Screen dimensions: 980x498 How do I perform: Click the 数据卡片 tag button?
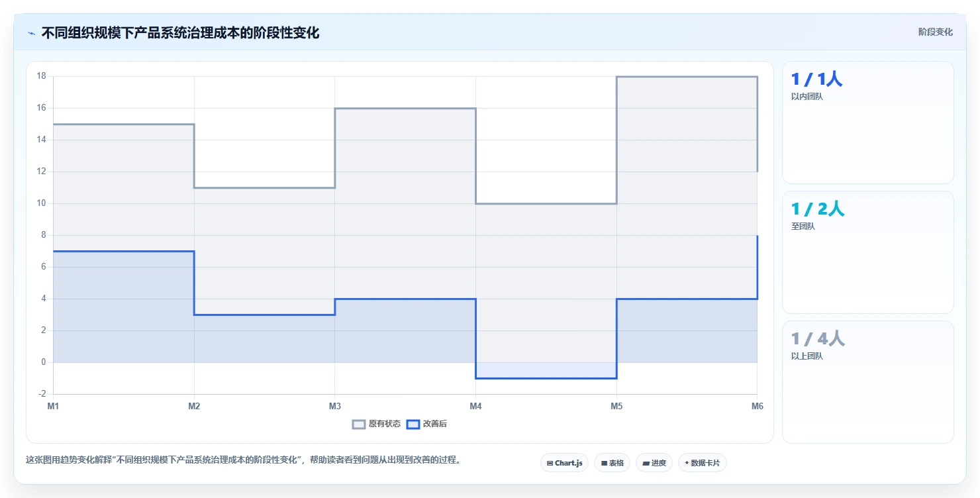coord(703,463)
